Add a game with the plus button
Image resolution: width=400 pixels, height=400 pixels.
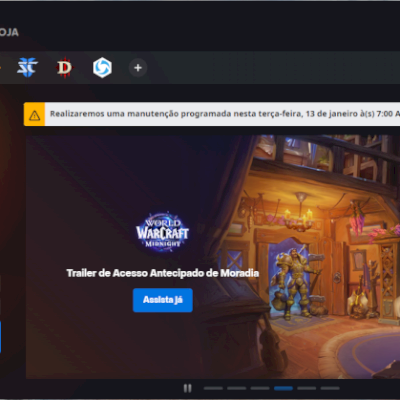point(138,68)
